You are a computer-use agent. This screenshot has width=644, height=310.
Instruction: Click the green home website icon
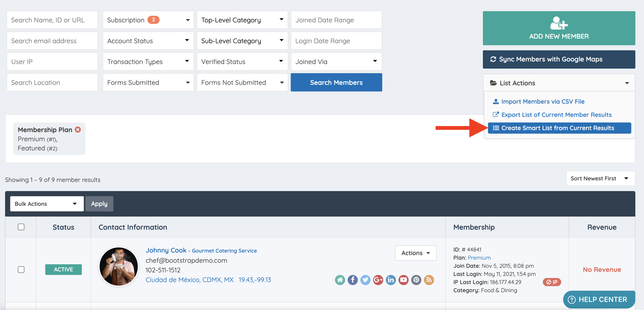coord(340,280)
